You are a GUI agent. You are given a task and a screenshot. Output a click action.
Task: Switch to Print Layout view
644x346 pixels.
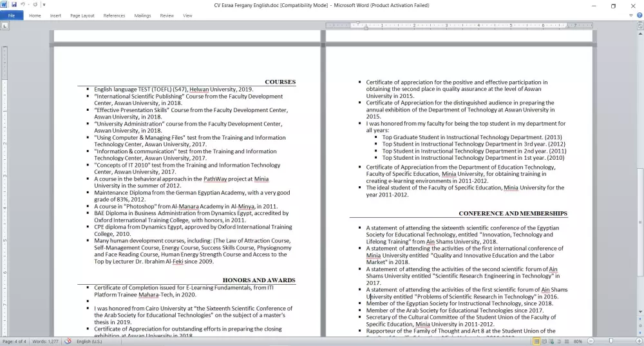click(536, 341)
